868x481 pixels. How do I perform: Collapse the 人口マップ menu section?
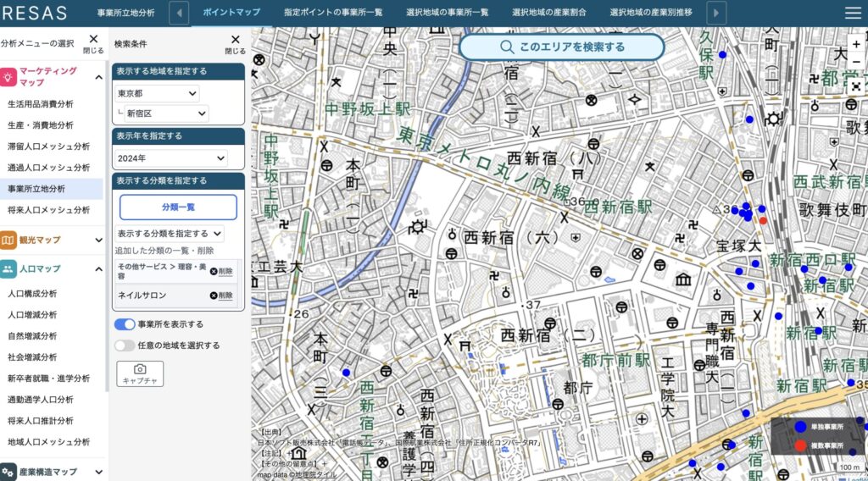click(x=98, y=269)
